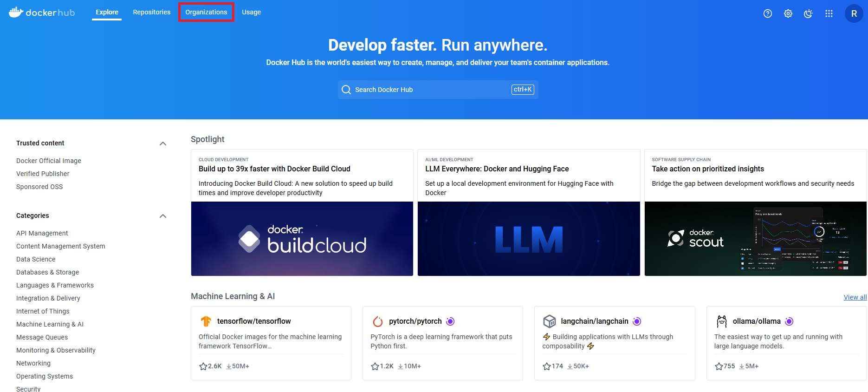Click the pytorch flame logo icon

click(x=378, y=321)
